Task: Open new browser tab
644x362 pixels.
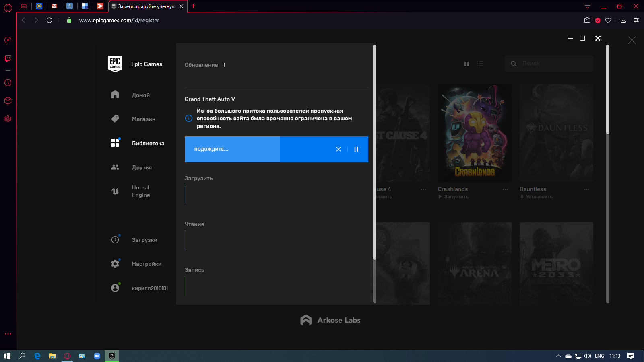Action: coord(193,6)
